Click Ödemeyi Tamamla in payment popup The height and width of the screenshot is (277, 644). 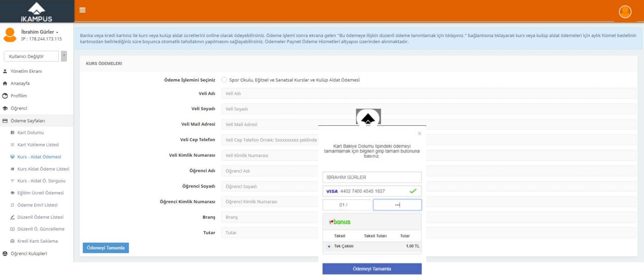[372, 269]
